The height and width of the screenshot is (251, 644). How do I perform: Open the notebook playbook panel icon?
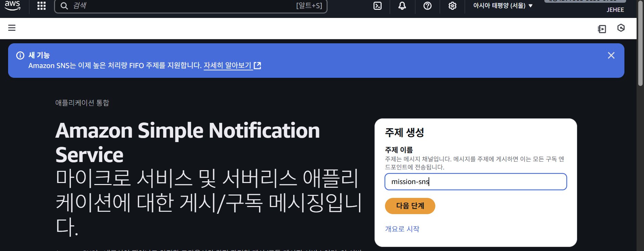point(601,29)
